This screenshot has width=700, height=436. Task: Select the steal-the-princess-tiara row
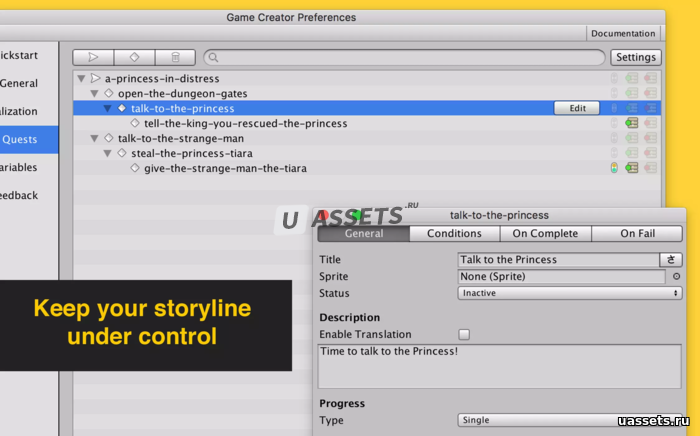(x=367, y=153)
